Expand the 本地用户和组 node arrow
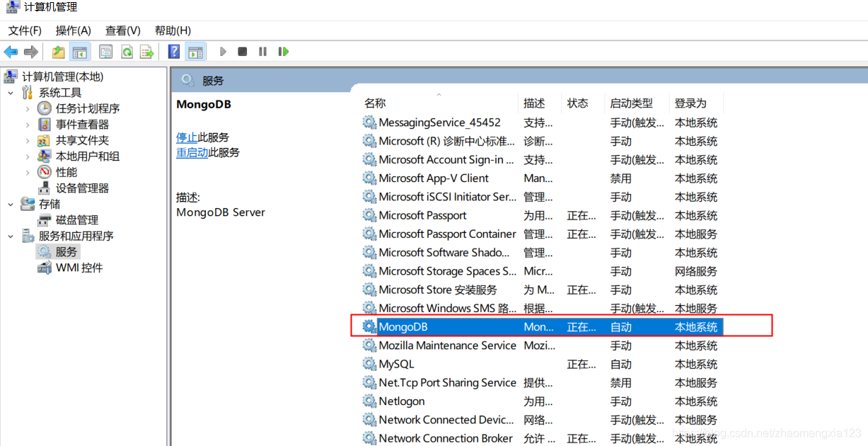This screenshot has width=868, height=446. pos(28,156)
